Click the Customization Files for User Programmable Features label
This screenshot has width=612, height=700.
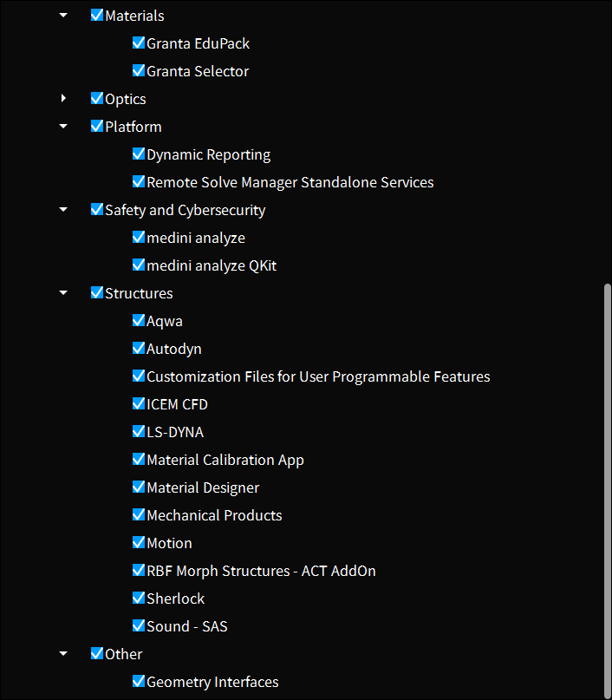(x=318, y=376)
